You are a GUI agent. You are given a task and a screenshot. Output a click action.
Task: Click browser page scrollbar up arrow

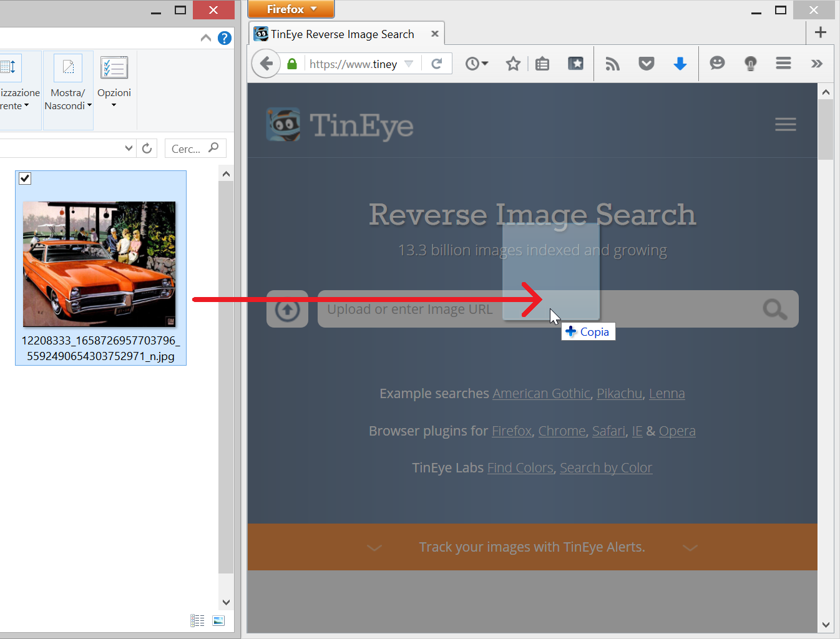point(826,92)
